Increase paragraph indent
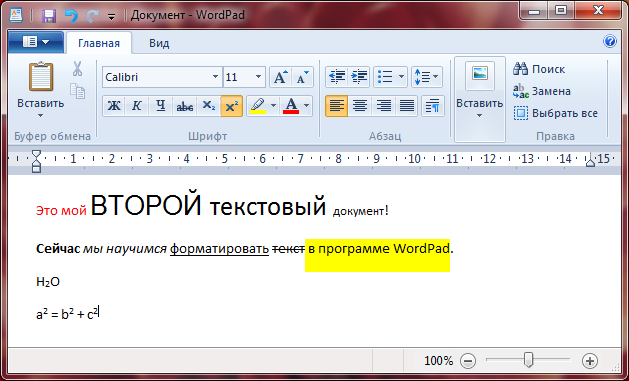This screenshot has height=381, width=629. click(359, 77)
